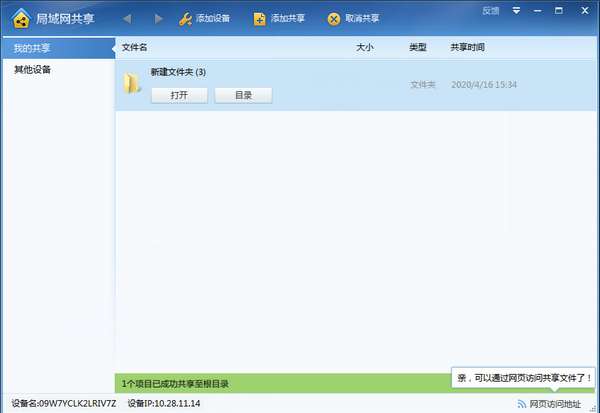
Task: Click the 局域网共享 home logo icon
Action: (21, 18)
